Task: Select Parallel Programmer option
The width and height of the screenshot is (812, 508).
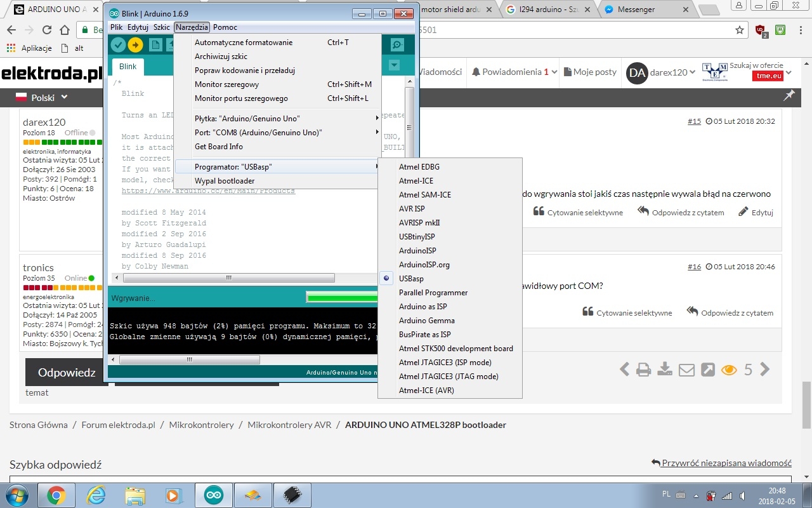Action: pos(433,293)
